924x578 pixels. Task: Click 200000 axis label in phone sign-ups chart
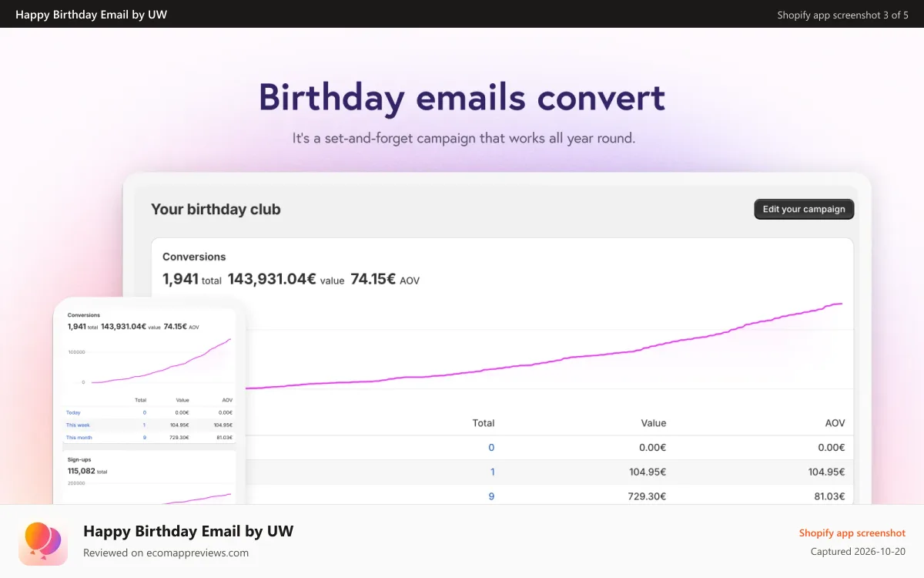(x=76, y=484)
